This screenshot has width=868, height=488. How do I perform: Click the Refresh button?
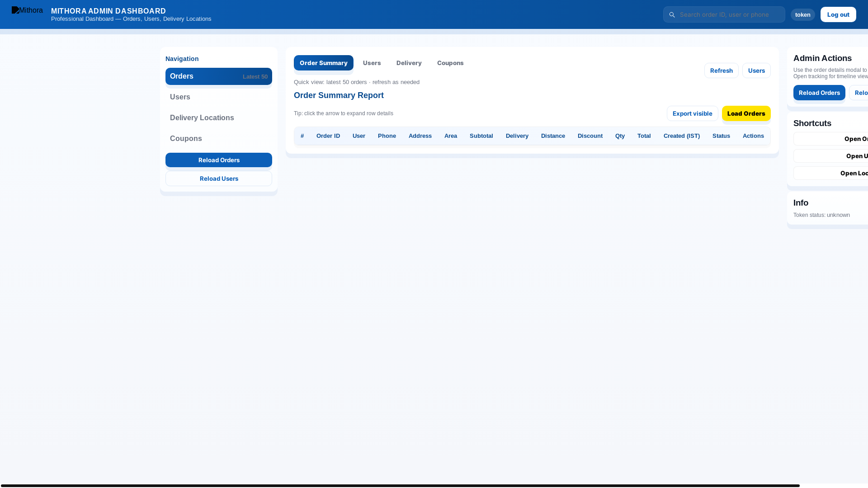click(722, 70)
